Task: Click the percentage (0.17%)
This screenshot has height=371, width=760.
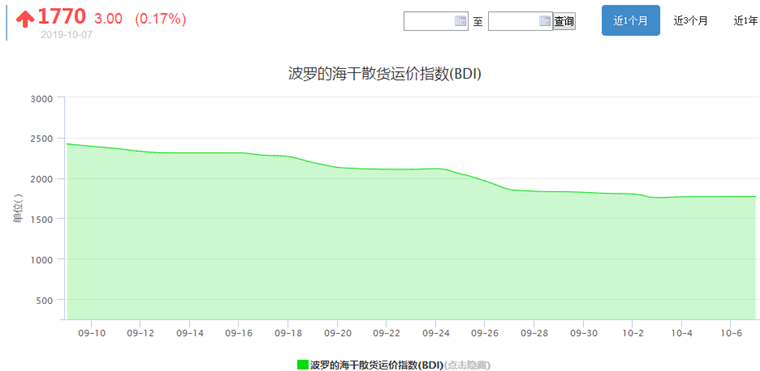Action: pos(160,19)
